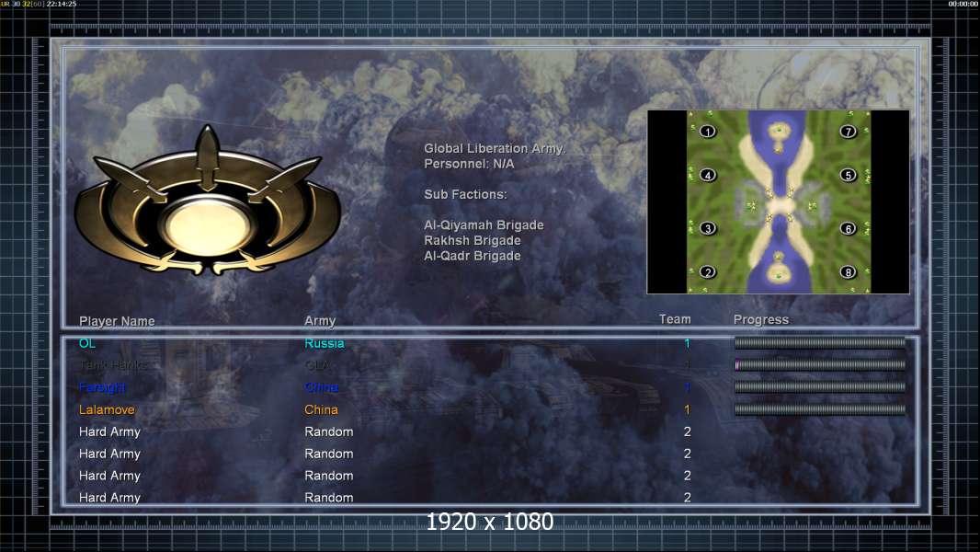The image size is (980, 552).
Task: Click OL's team number
Action: (687, 343)
